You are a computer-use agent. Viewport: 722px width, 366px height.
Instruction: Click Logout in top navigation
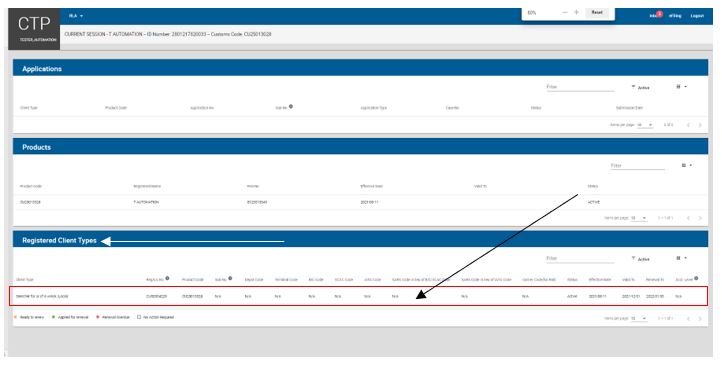coord(697,16)
